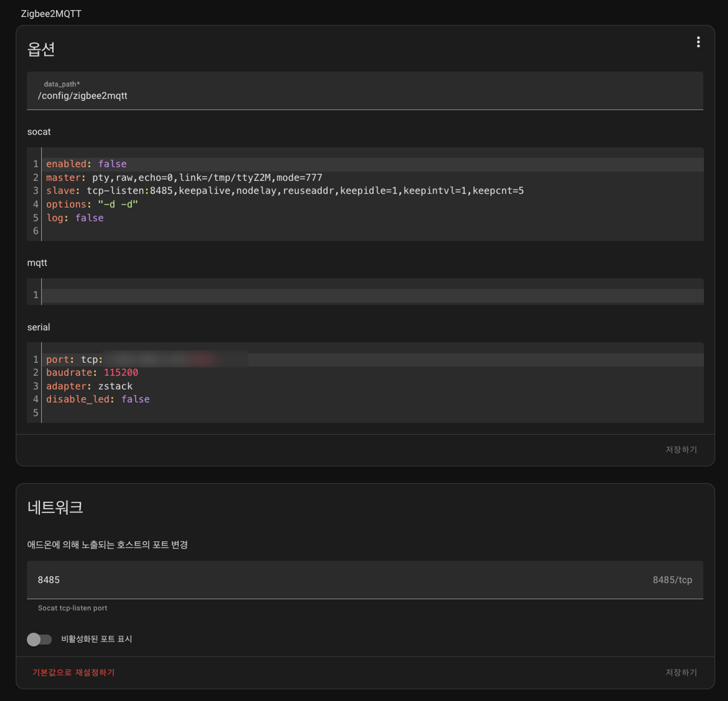The height and width of the screenshot is (701, 728).
Task: Open the three-dot options menu
Action: pyautogui.click(x=698, y=42)
